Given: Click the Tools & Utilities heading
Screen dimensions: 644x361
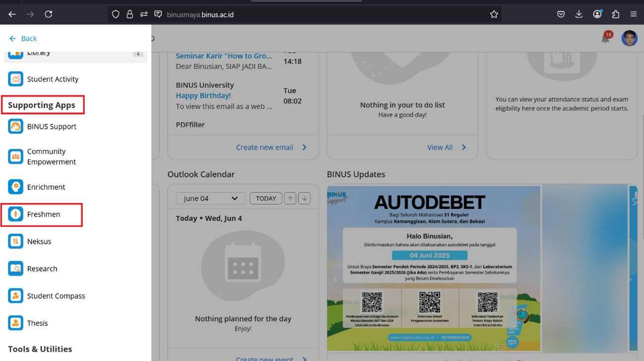Looking at the screenshot, I should point(40,349).
